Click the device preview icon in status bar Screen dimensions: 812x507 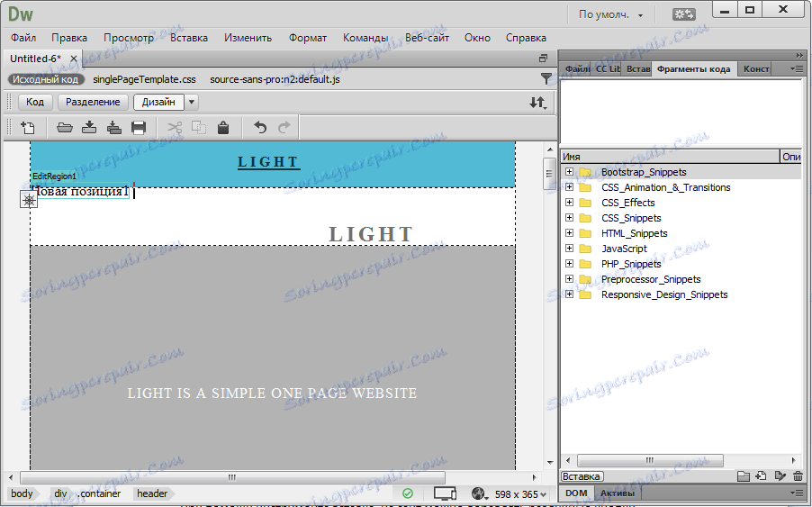point(445,494)
